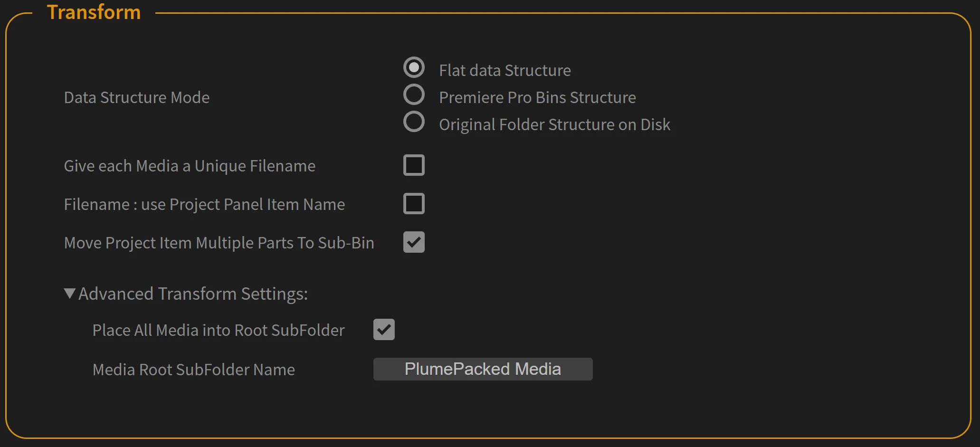Click the Transform section heading

[94, 12]
